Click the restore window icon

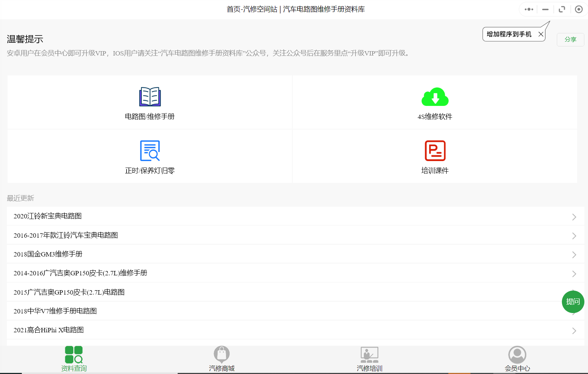(x=562, y=9)
